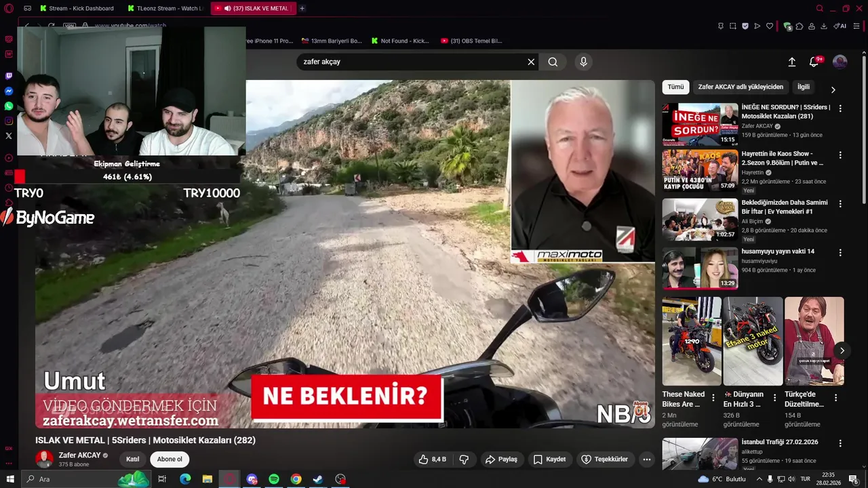Select the Tümü filter chip
This screenshot has width=868, height=488.
click(675, 87)
